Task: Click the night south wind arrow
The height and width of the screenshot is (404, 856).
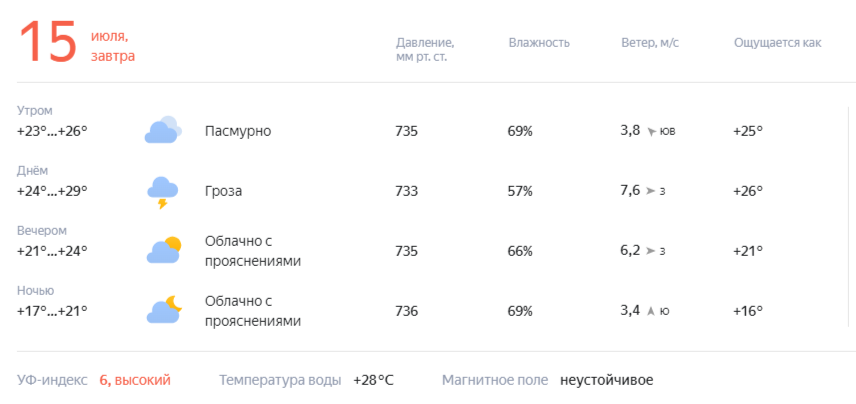Action: click(x=650, y=311)
